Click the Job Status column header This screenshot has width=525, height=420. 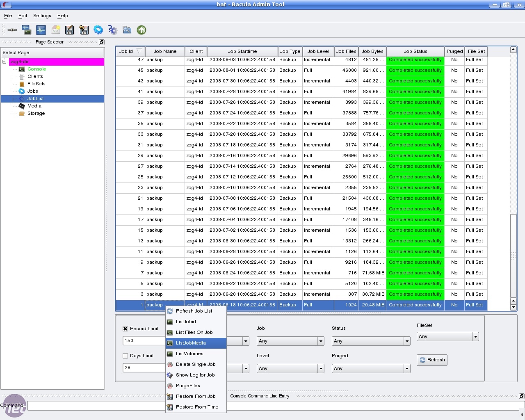[x=415, y=51]
